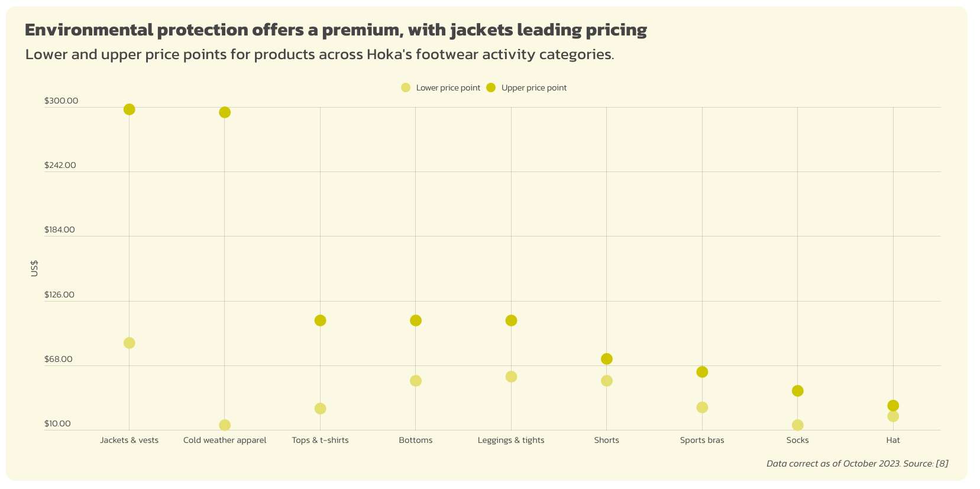Click the Socks category axis label

pyautogui.click(x=797, y=440)
